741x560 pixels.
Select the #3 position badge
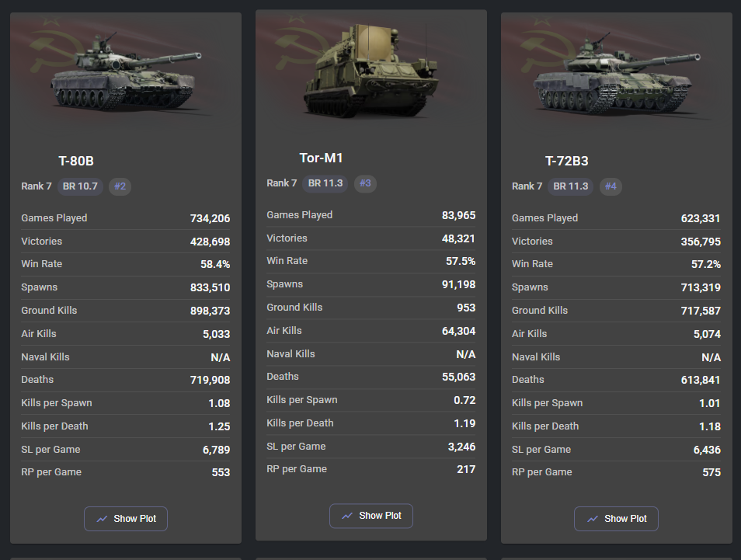click(366, 183)
